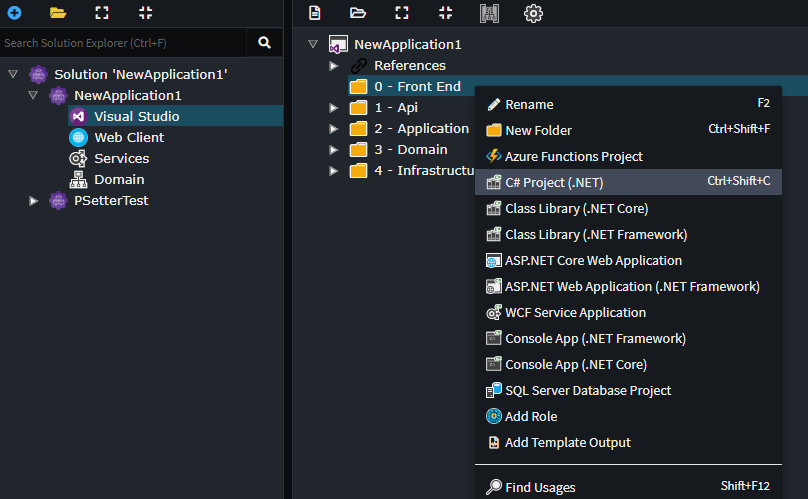Image resolution: width=808 pixels, height=499 pixels.
Task: Add an Azure Functions Project
Action: point(628,156)
